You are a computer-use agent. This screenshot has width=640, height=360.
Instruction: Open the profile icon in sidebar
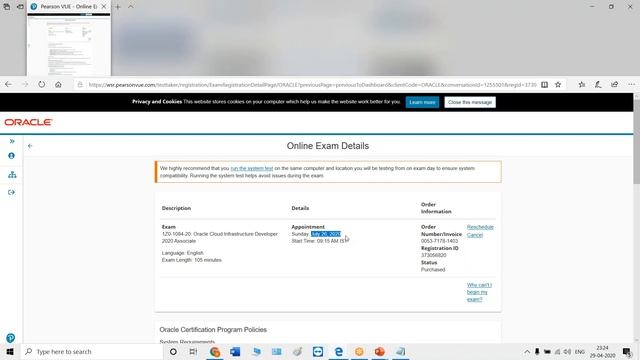pos(11,156)
